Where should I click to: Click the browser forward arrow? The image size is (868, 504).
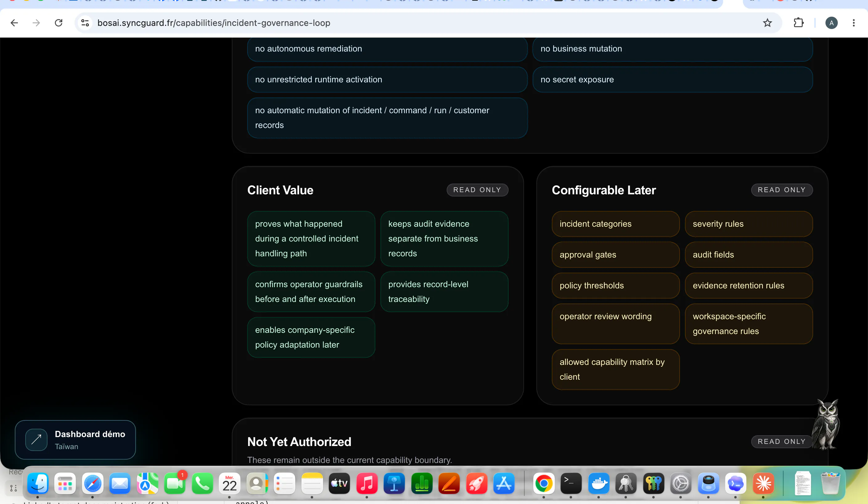[36, 23]
